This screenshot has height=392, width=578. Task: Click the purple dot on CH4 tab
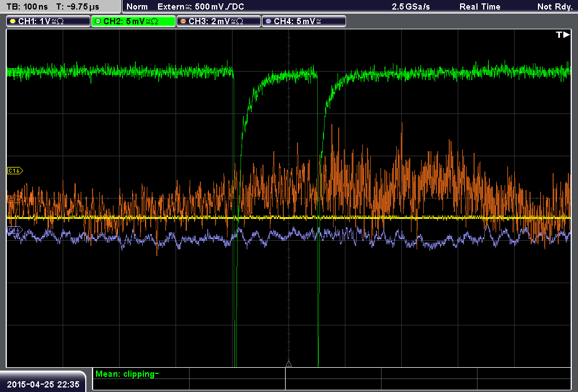[x=268, y=21]
